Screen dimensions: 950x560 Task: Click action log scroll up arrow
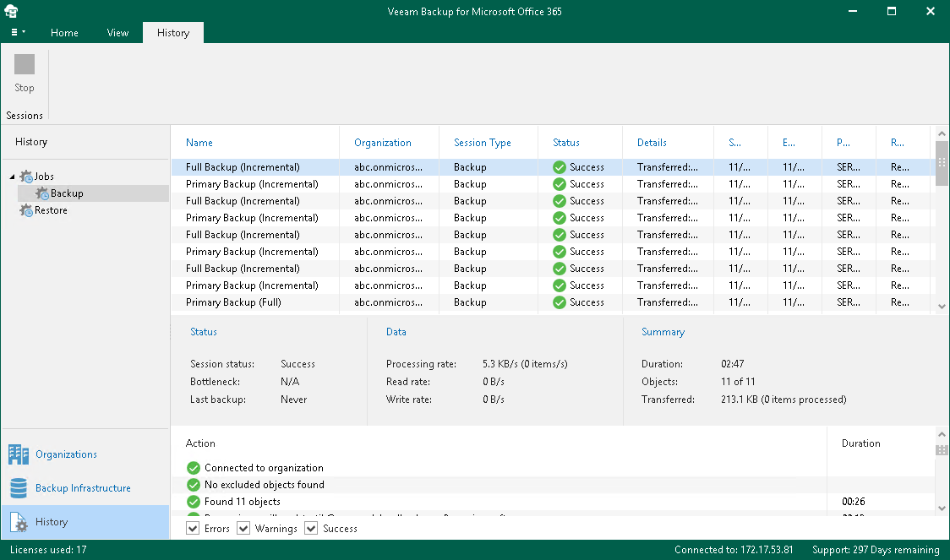(x=942, y=434)
